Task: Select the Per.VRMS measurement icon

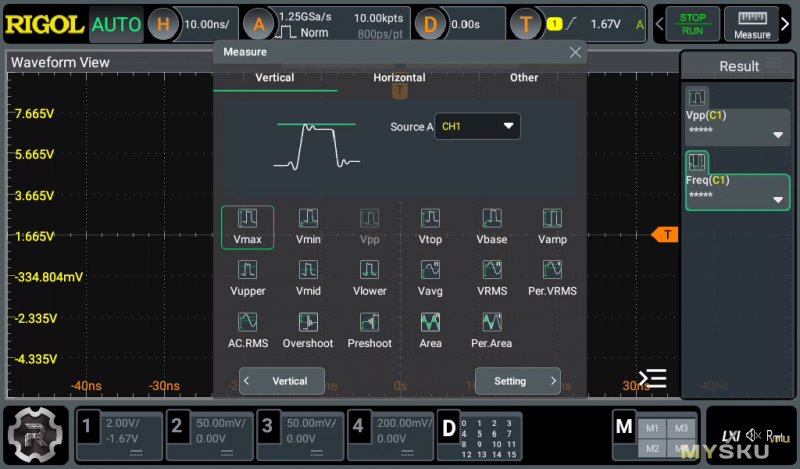Action: (552, 271)
